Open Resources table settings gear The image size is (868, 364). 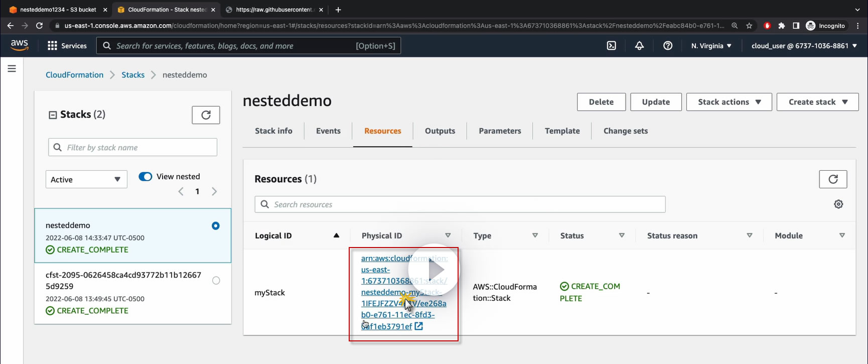(x=838, y=204)
